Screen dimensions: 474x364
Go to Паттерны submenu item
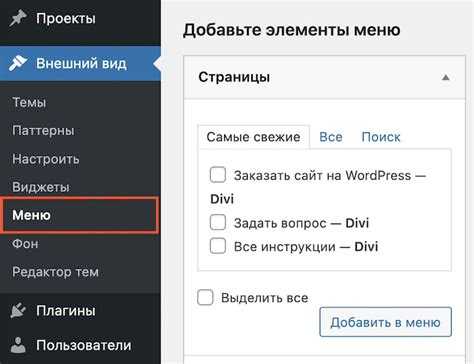click(43, 130)
